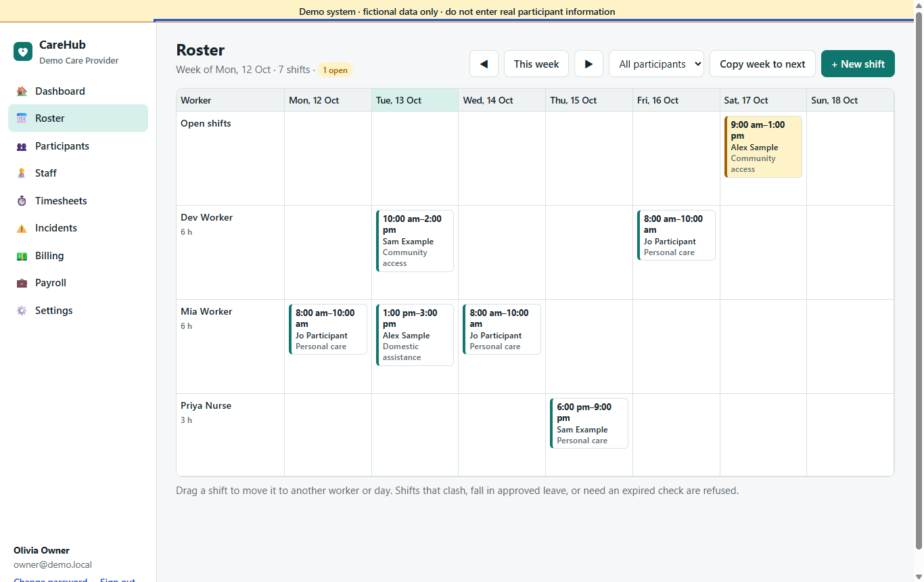The height and width of the screenshot is (582, 924).
Task: Open the Participants section
Action: coord(78,146)
